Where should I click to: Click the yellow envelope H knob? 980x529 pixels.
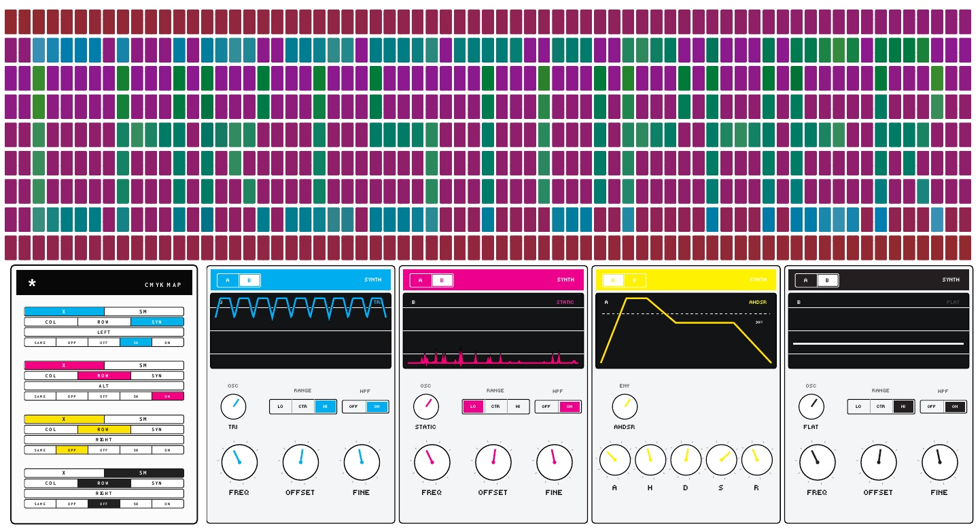(650, 460)
